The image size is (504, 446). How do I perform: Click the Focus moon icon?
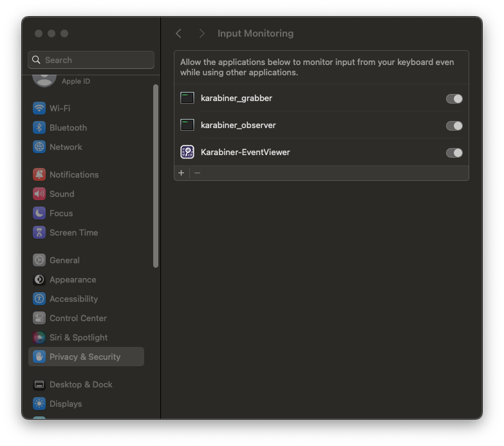click(39, 213)
